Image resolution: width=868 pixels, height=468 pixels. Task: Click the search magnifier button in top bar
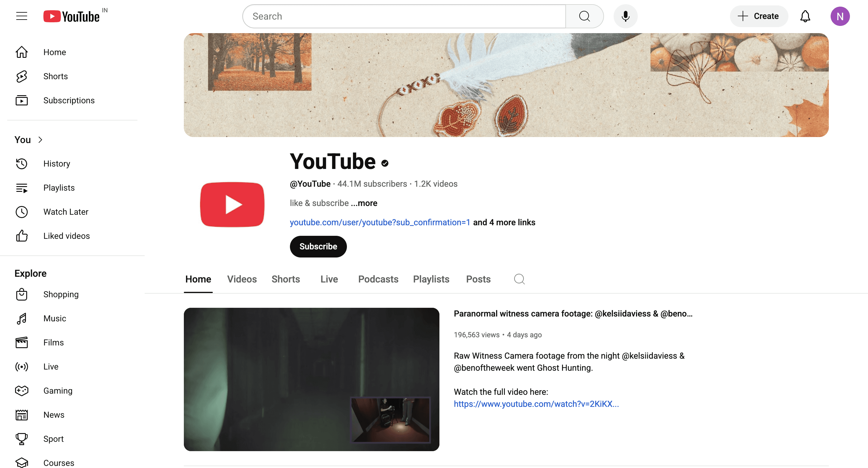click(x=584, y=16)
